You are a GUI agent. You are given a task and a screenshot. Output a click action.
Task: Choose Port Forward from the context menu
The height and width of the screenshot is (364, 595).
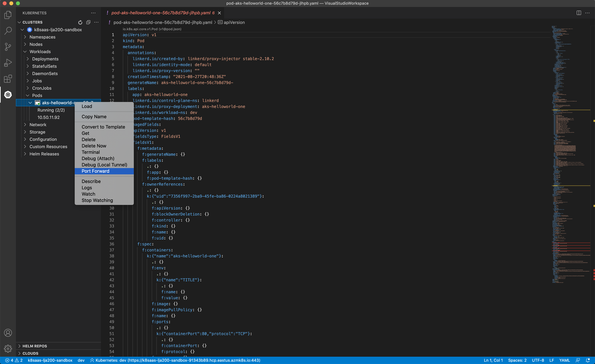tap(104, 171)
